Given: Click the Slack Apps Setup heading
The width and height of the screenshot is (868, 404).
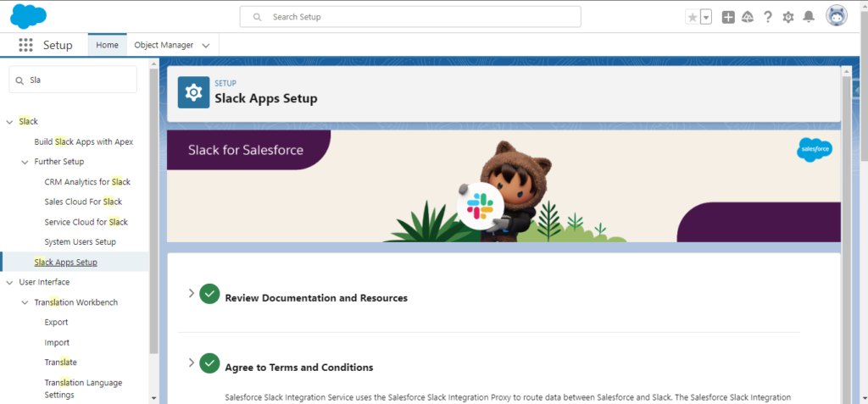Looking at the screenshot, I should 266,99.
